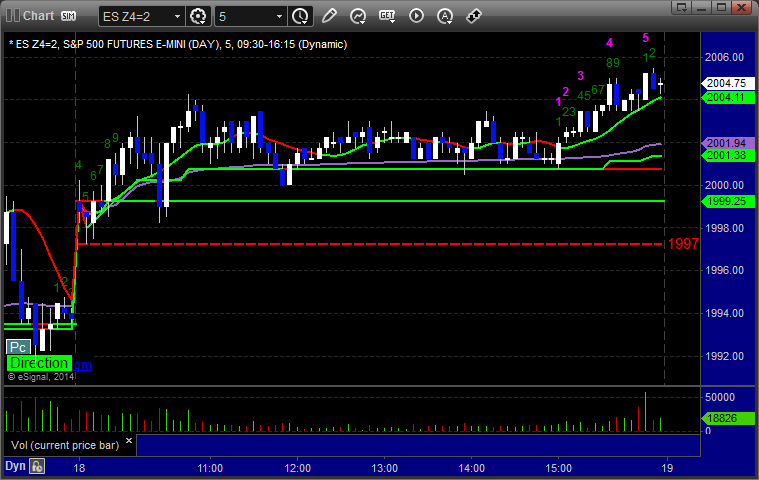Follow the blue om hyperlink
Screen dimensions: 759x480
[x=82, y=365]
